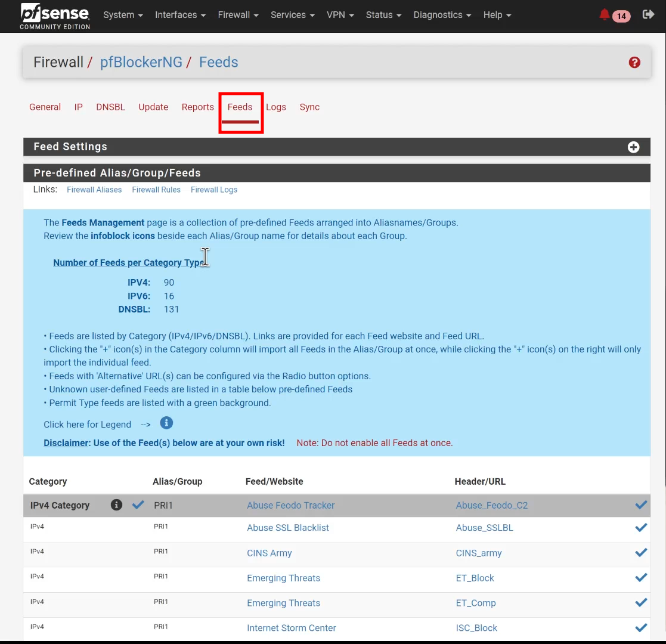Click the Number of Feeds per Category Type heading
666x644 pixels.
coord(130,262)
